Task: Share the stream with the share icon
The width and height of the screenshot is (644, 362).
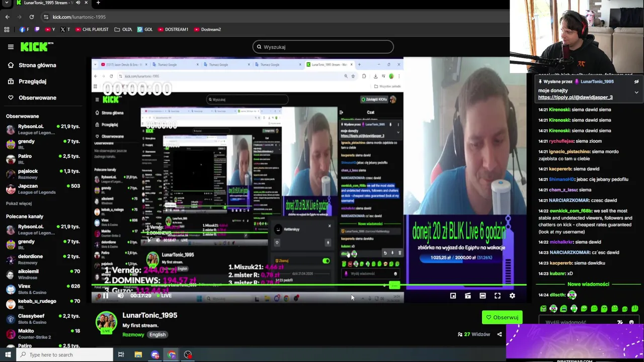Action: 500,334
